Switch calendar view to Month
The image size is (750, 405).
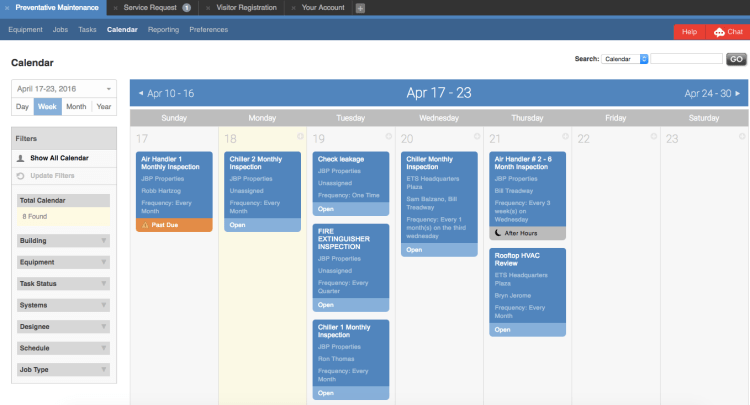76,106
